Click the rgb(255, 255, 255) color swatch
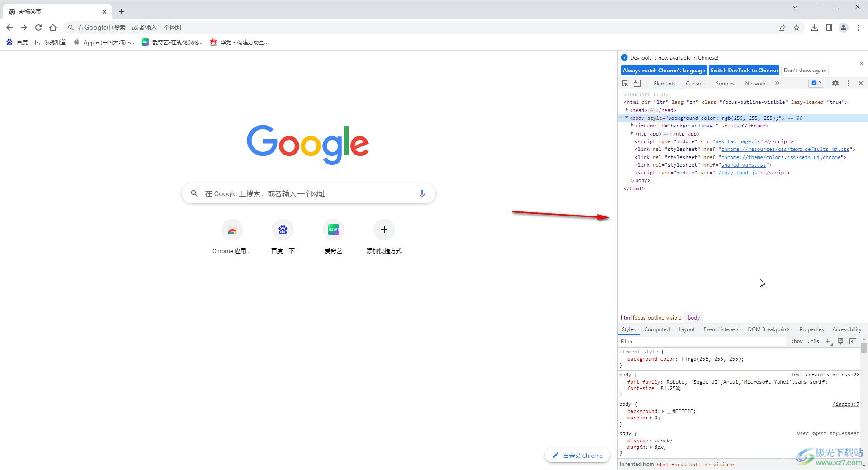 (x=684, y=359)
